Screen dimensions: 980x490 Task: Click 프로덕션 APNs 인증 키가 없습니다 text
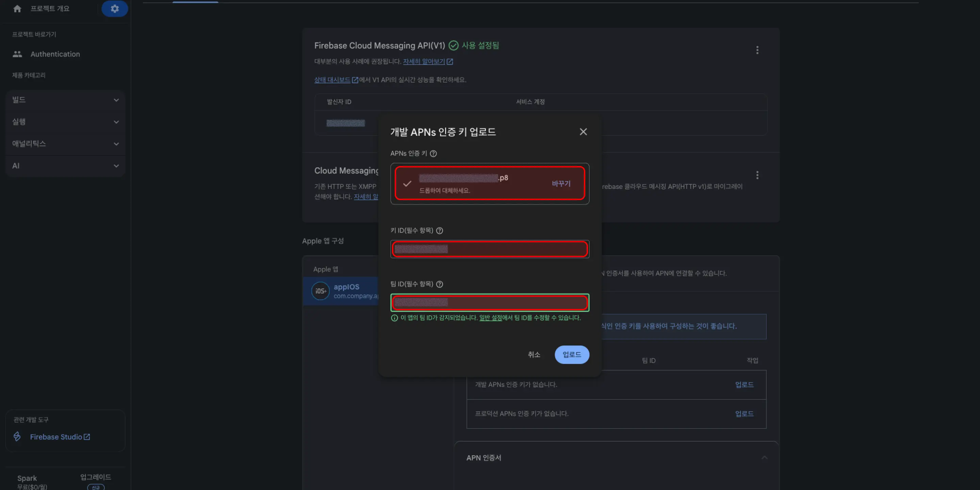(x=522, y=413)
